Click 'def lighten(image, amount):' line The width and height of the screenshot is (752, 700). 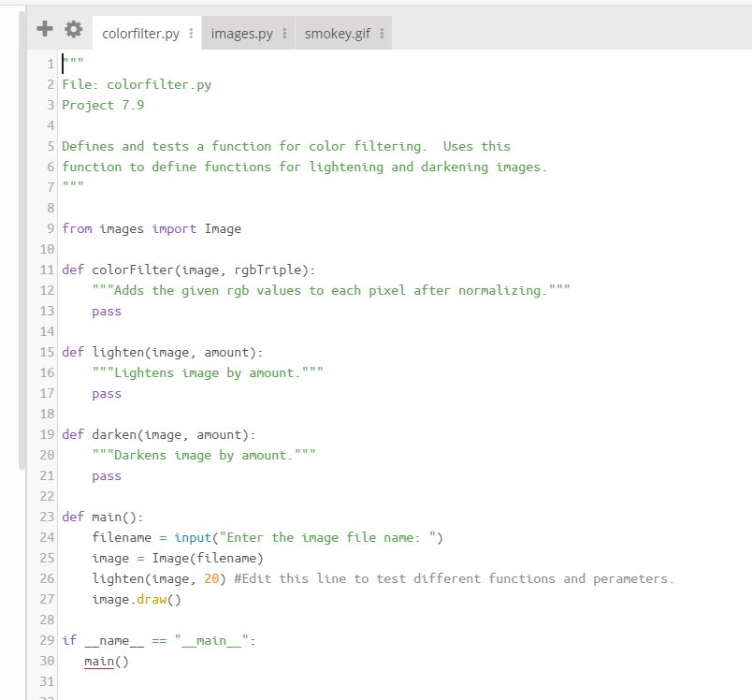(x=163, y=353)
